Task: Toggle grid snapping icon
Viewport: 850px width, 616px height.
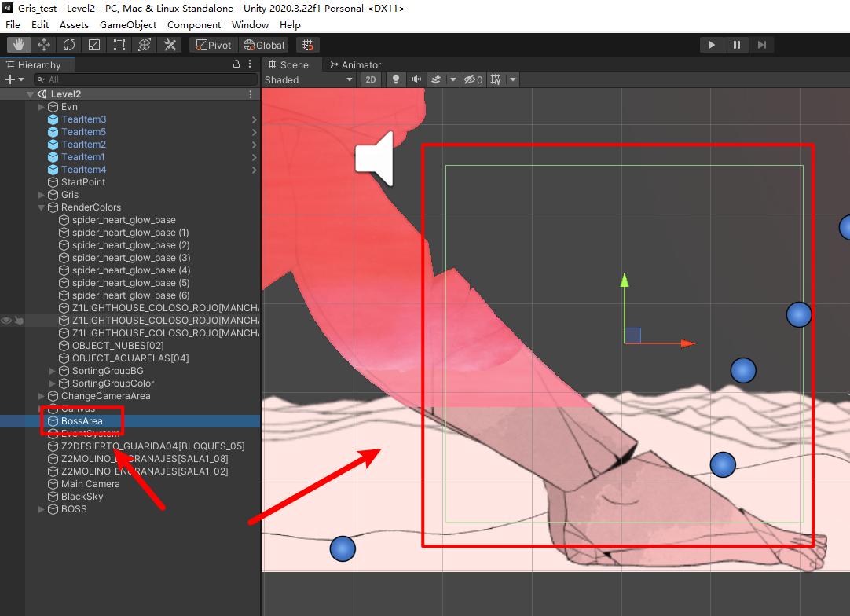Action: pos(308,45)
